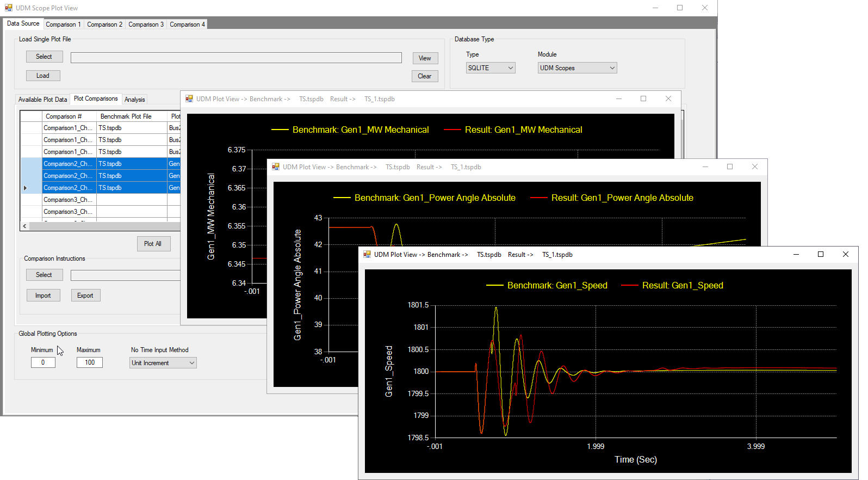868x480 pixels.
Task: Click the current row arrow indicator in table
Action: (25, 188)
